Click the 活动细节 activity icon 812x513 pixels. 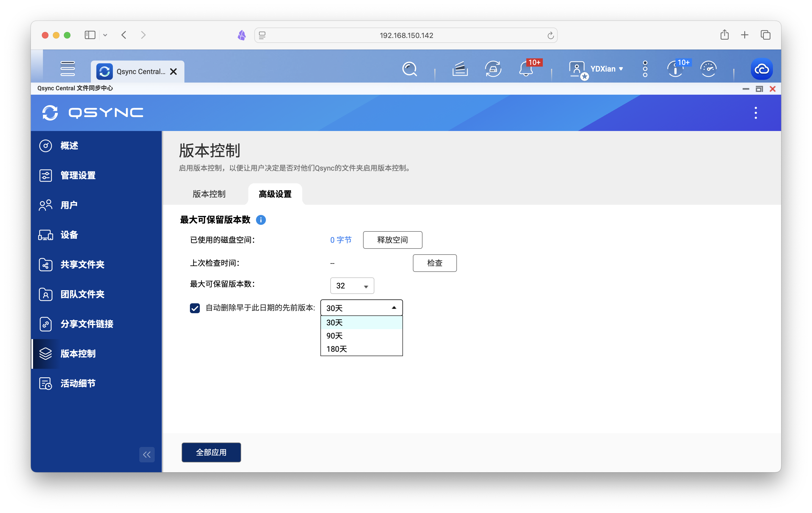45,383
